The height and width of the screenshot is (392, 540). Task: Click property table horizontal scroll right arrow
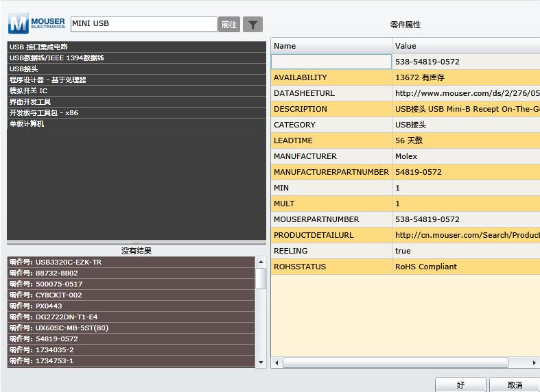click(x=535, y=363)
